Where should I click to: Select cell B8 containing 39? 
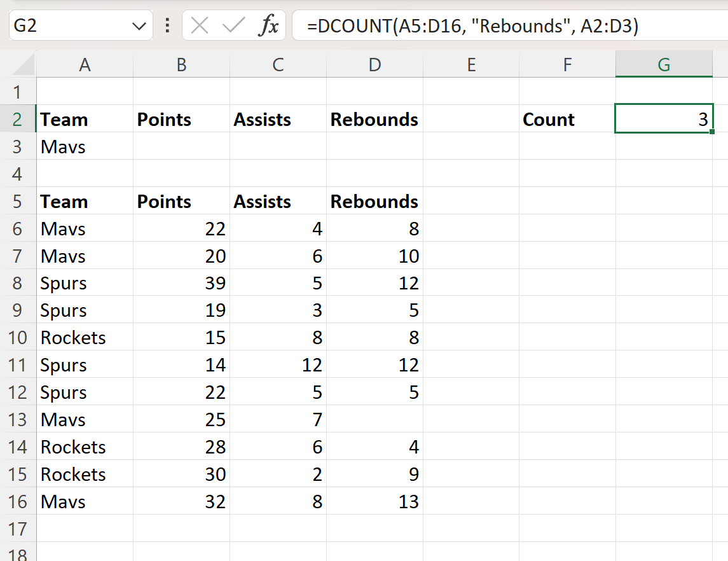point(181,282)
